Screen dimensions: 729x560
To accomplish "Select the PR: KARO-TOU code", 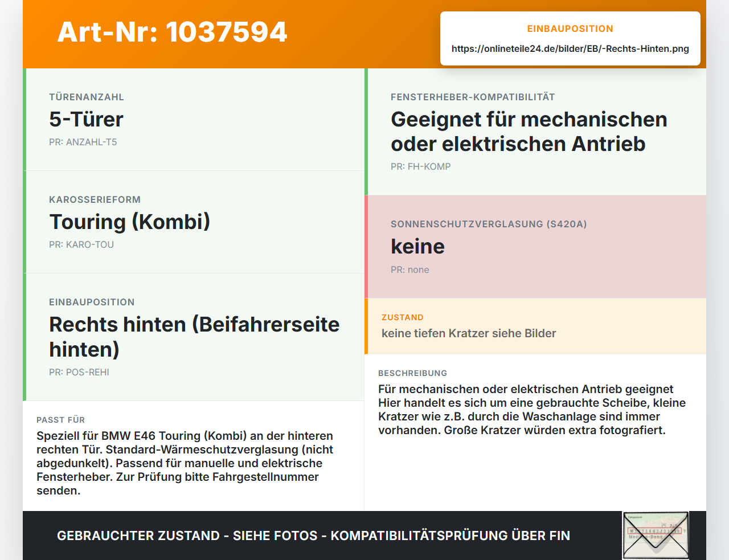I will pyautogui.click(x=81, y=245).
